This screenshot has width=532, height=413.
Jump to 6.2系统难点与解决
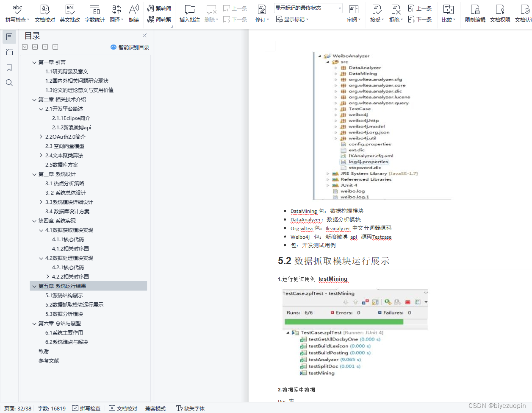pos(67,342)
